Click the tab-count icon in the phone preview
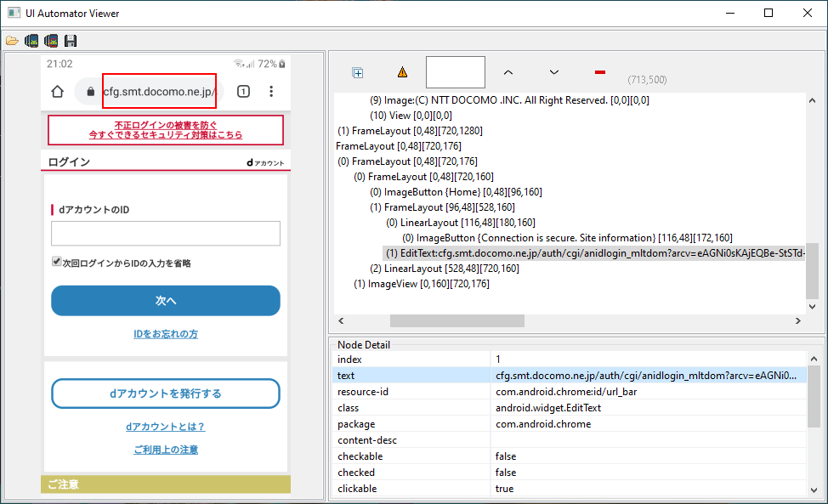Image resolution: width=828 pixels, height=504 pixels. pos(243,91)
